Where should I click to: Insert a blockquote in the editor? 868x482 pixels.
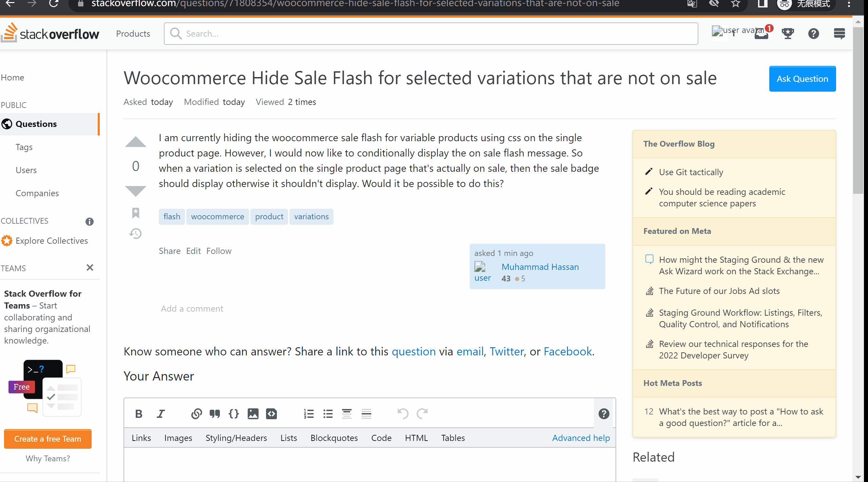214,414
